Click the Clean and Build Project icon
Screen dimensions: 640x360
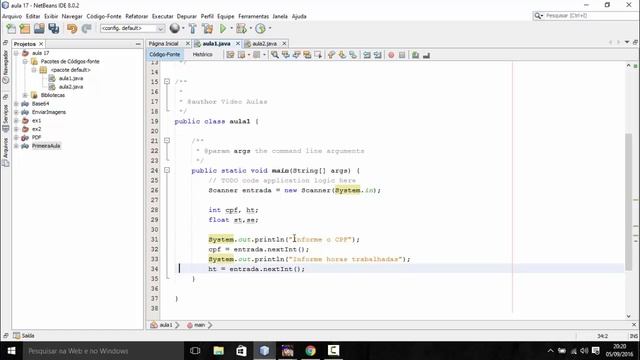click(207, 28)
